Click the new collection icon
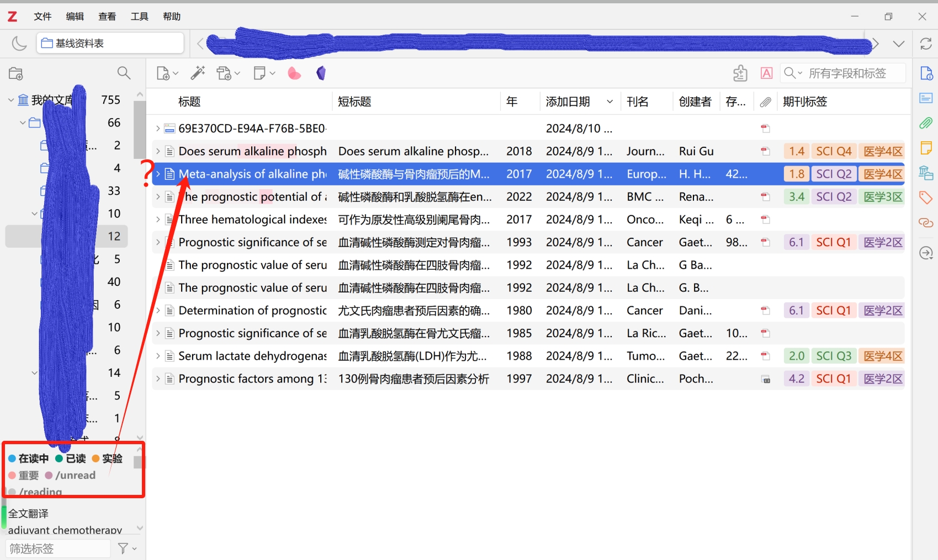Image resolution: width=938 pixels, height=560 pixels. pyautogui.click(x=16, y=73)
